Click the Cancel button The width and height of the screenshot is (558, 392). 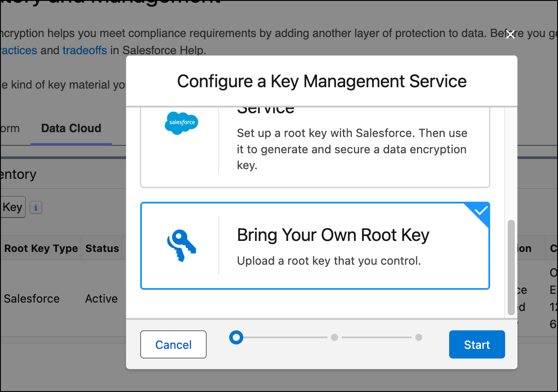click(173, 344)
